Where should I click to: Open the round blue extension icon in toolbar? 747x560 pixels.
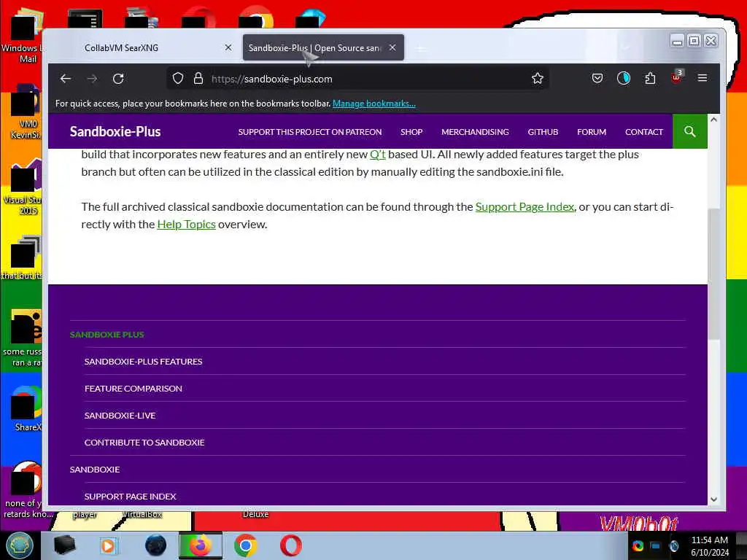point(623,78)
